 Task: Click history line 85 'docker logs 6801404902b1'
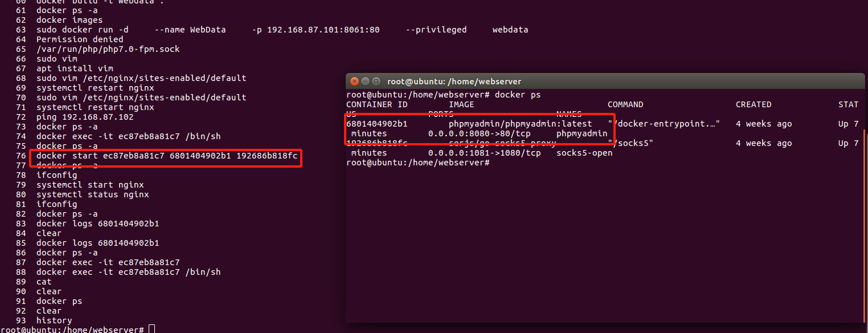pos(98,243)
